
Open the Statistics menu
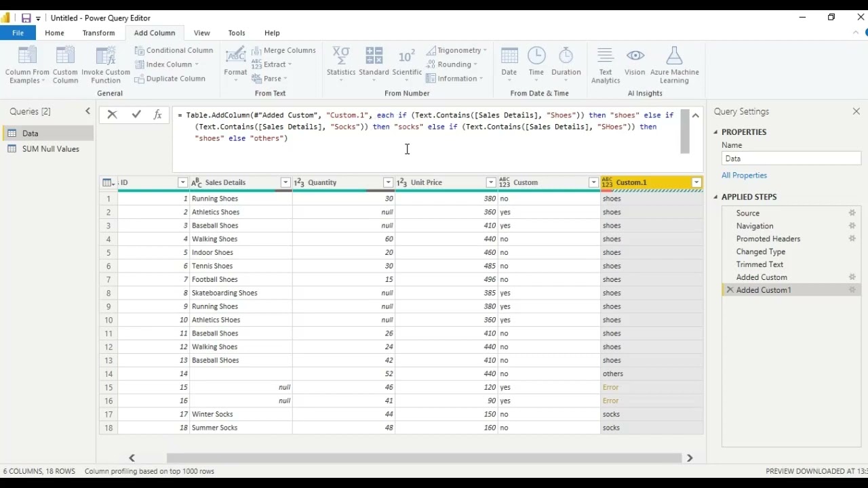point(341,65)
